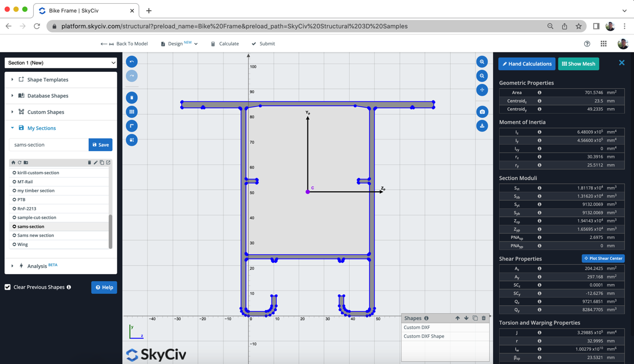This screenshot has height=364, width=634.
Task: Open the Section 1 (New) dropdown
Action: 60,62
